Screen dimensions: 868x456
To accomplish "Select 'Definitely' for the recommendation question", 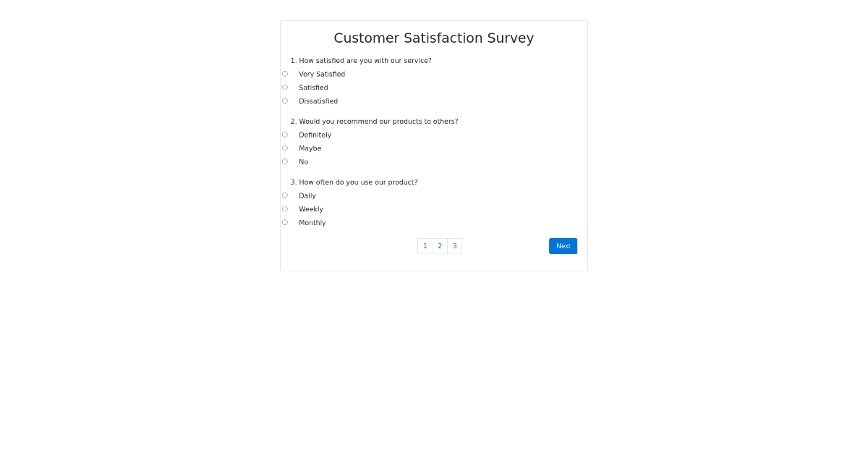I will [284, 134].
